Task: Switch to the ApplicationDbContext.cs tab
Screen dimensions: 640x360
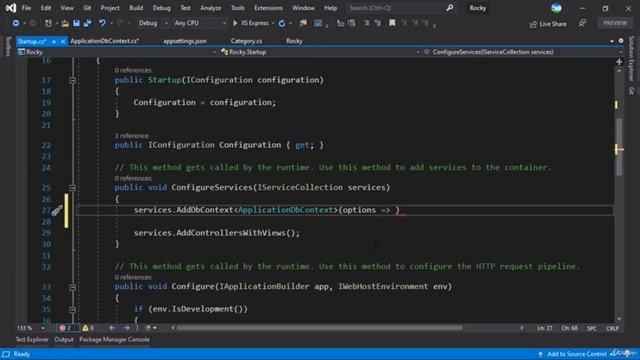Action: 104,41
